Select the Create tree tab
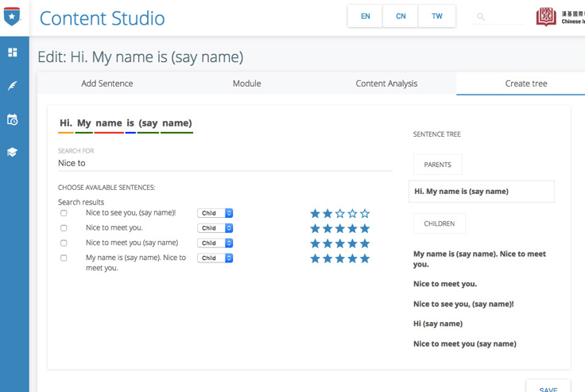The image size is (585, 392). coord(526,83)
